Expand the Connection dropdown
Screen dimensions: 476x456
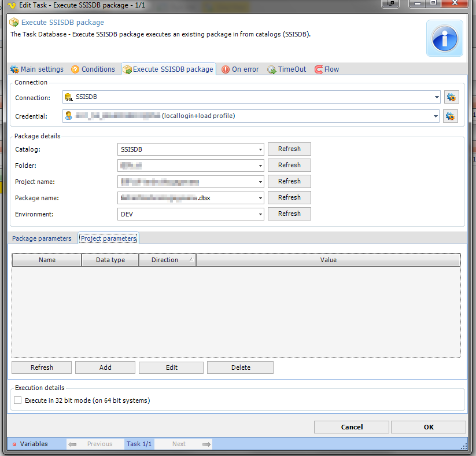(435, 97)
